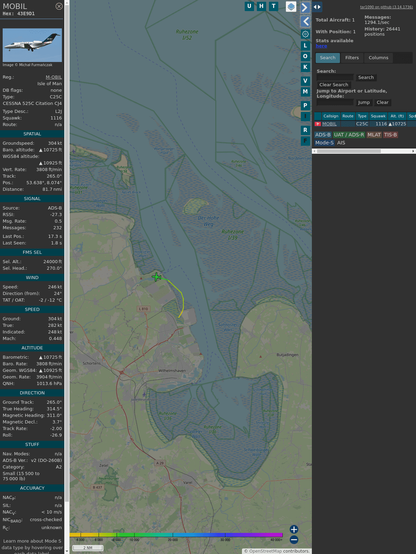Click the Jump to Airport input field
The image size is (416, 554).
335,102
